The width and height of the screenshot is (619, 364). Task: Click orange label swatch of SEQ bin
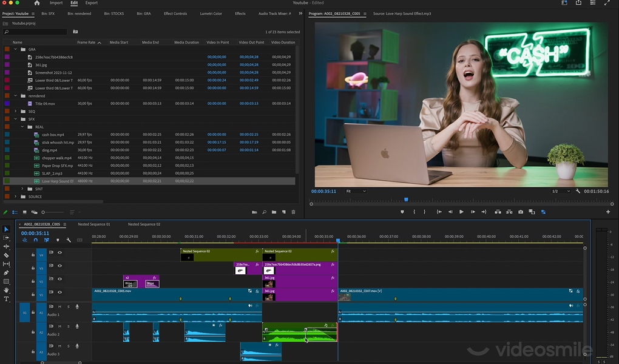pyautogui.click(x=7, y=112)
